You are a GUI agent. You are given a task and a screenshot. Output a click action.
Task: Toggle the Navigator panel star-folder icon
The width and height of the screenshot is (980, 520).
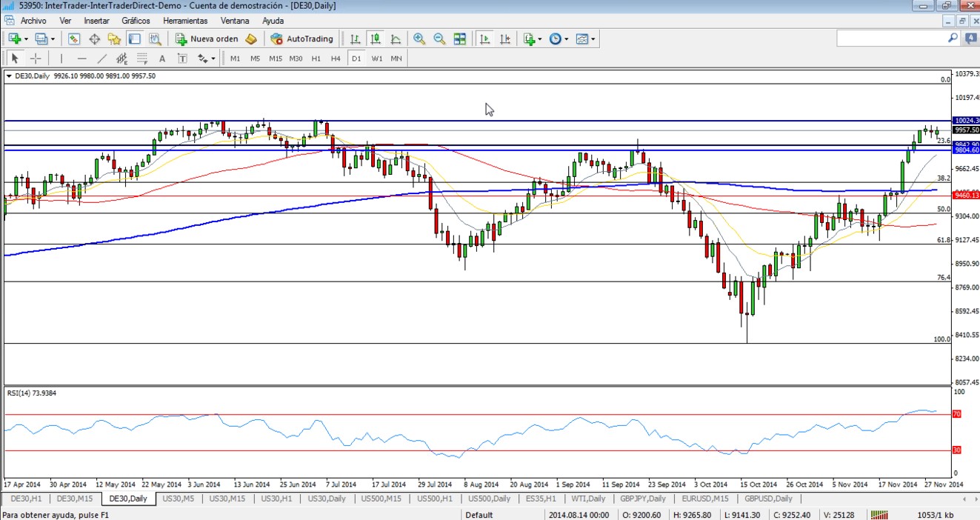[114, 39]
